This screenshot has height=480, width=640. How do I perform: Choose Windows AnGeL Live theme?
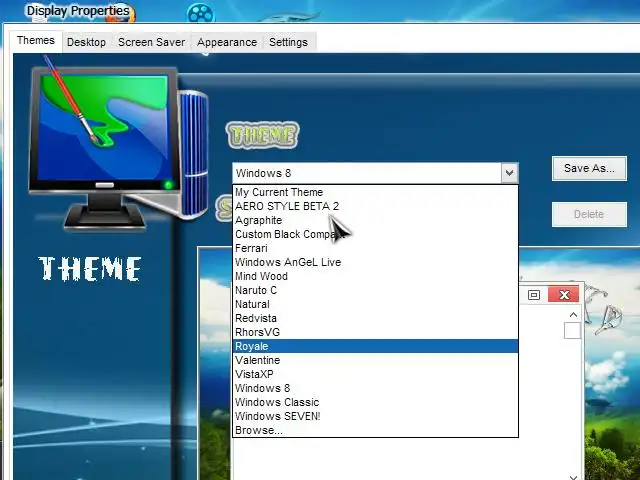pos(375,262)
